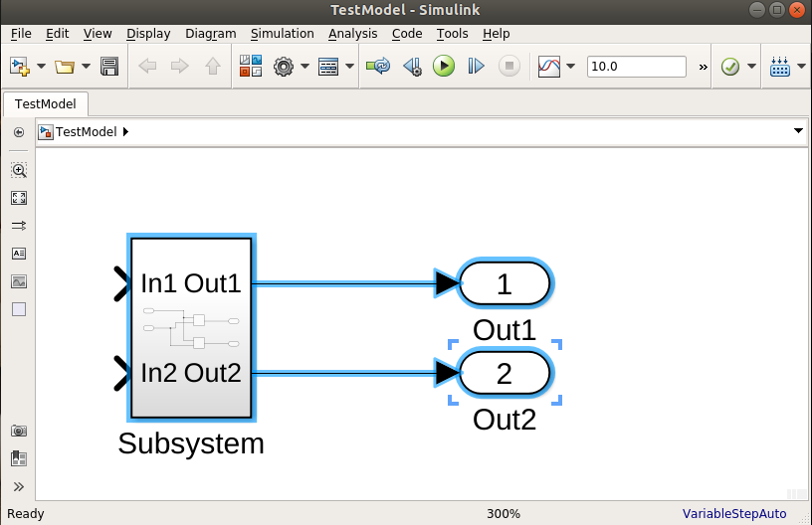Click the simulation stop time field 10.0
812x525 pixels.
click(x=637, y=67)
